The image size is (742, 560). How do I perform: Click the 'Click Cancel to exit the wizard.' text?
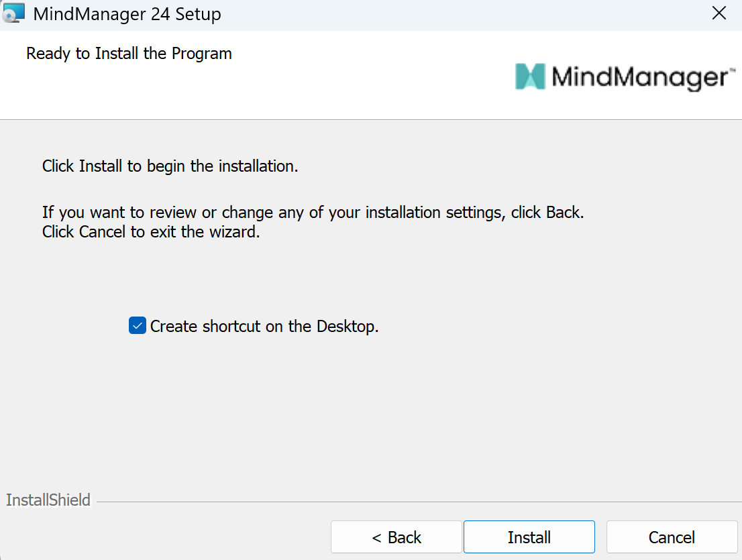tap(150, 233)
